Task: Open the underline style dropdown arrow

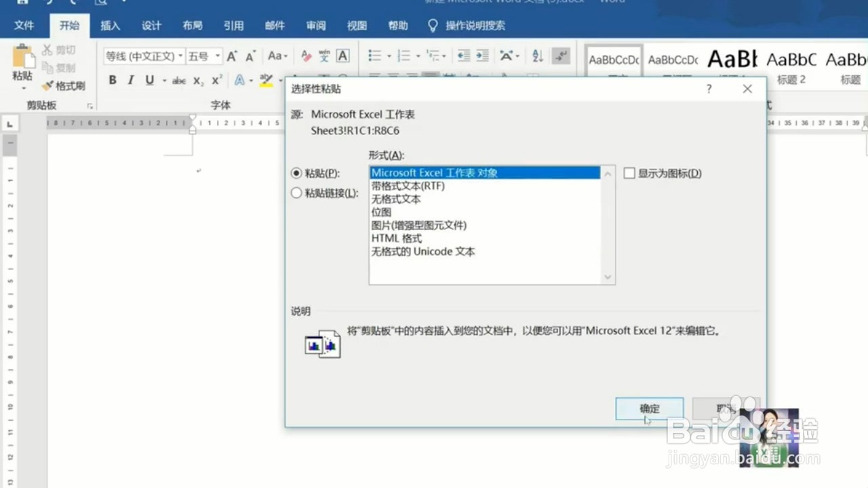Action: 163,81
